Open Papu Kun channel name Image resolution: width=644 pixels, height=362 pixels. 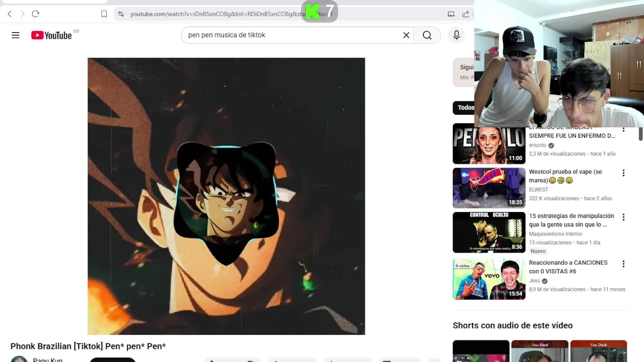[x=48, y=360]
